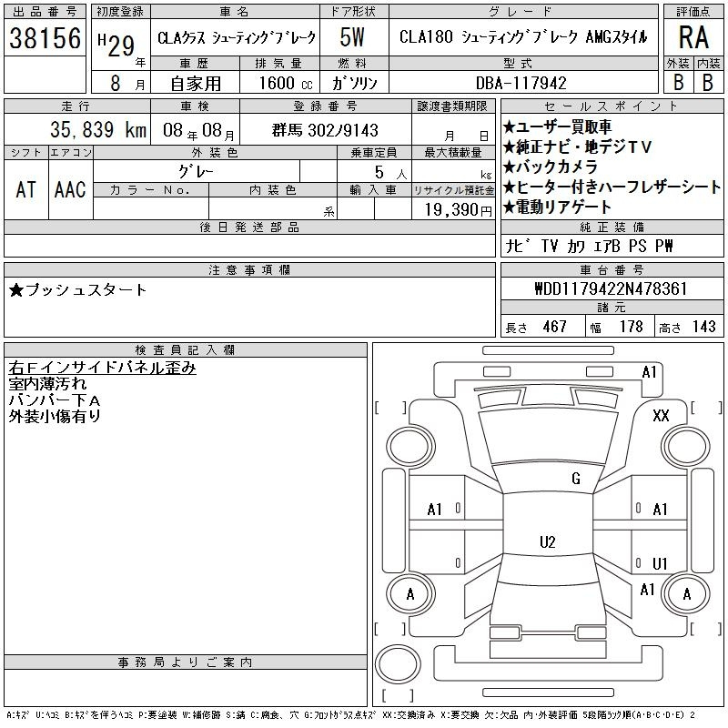Click the A1 mark beside the front bumper
728x728 pixels.
coord(649,372)
